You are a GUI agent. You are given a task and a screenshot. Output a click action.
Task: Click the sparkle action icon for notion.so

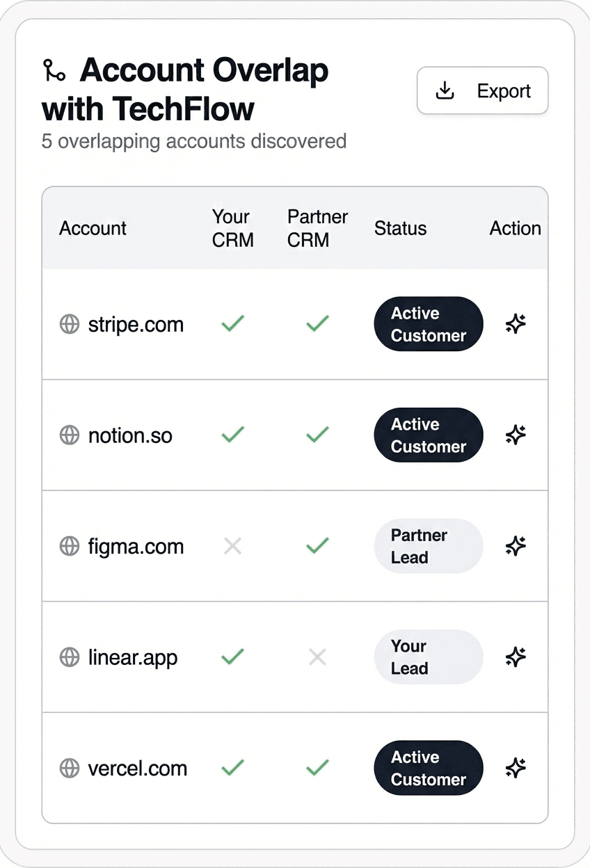point(515,435)
